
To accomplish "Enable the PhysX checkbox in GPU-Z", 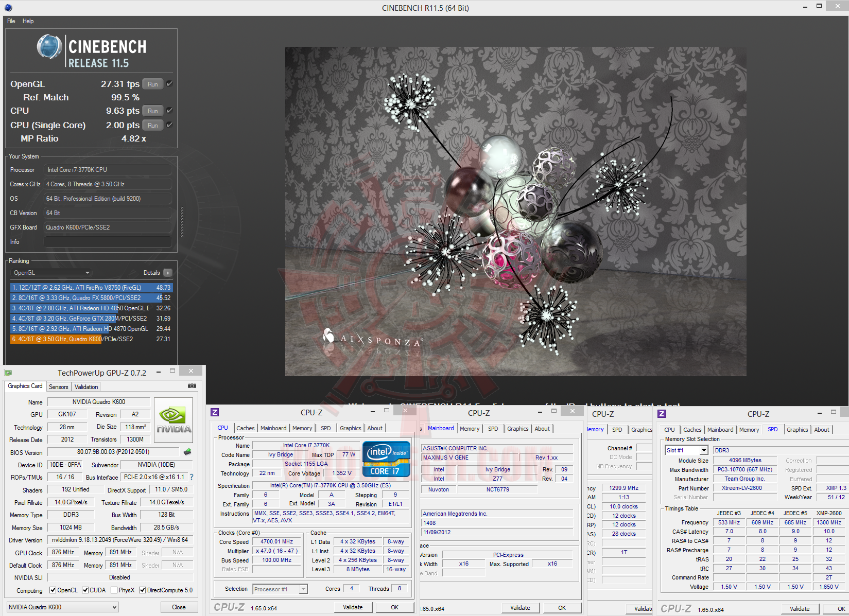I will pyautogui.click(x=114, y=590).
